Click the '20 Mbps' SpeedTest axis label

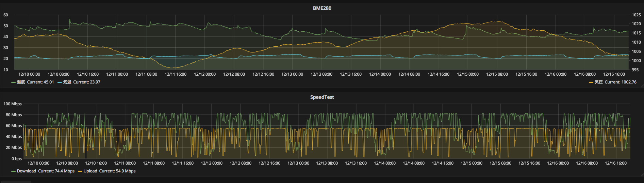click(x=14, y=148)
